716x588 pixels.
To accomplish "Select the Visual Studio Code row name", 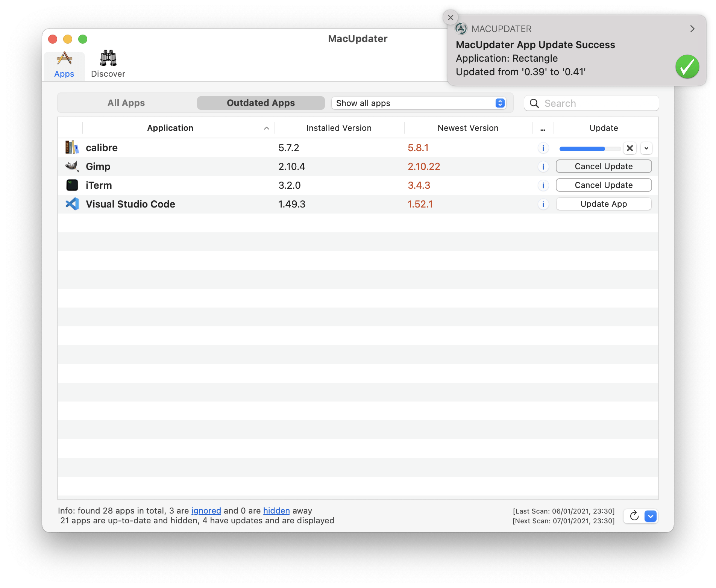I will coord(130,204).
